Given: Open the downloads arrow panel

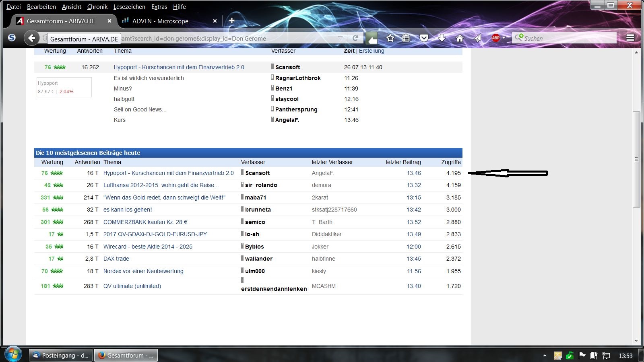Looking at the screenshot, I should point(442,38).
